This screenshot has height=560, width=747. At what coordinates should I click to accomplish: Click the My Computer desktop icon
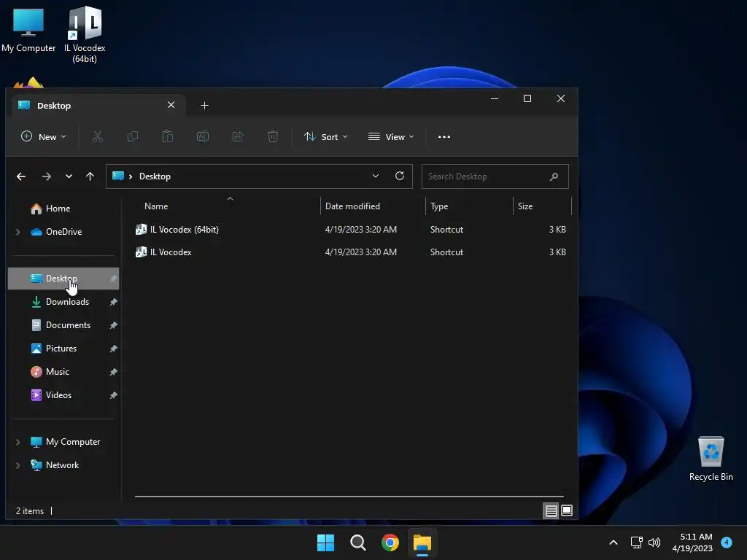point(28,29)
